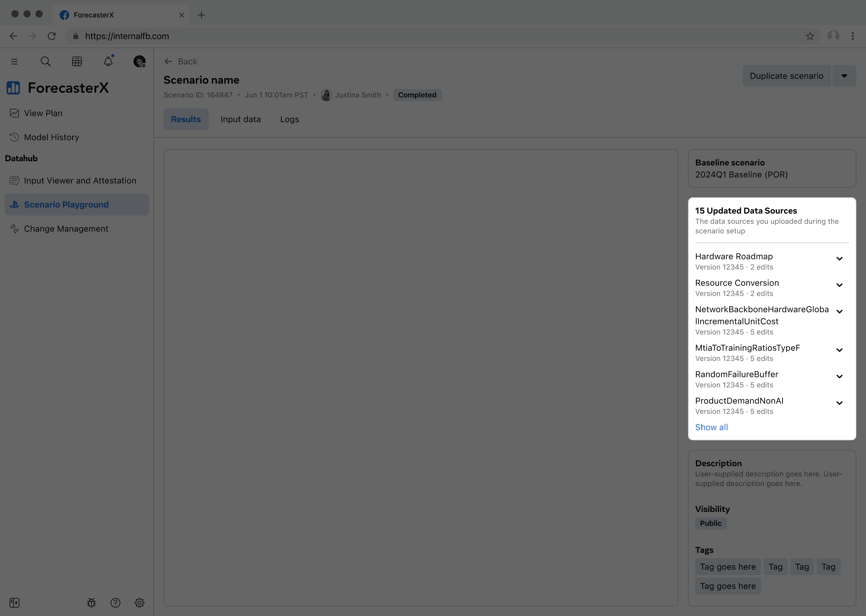Expand RandomFailureBuffer data source
Viewport: 866px width, 616px height.
coord(840,377)
